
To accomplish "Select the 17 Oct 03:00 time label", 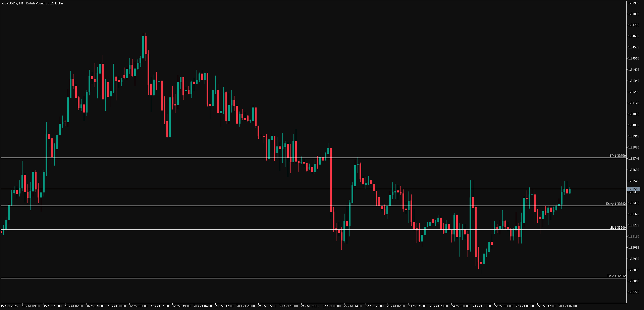I will click(138, 306).
